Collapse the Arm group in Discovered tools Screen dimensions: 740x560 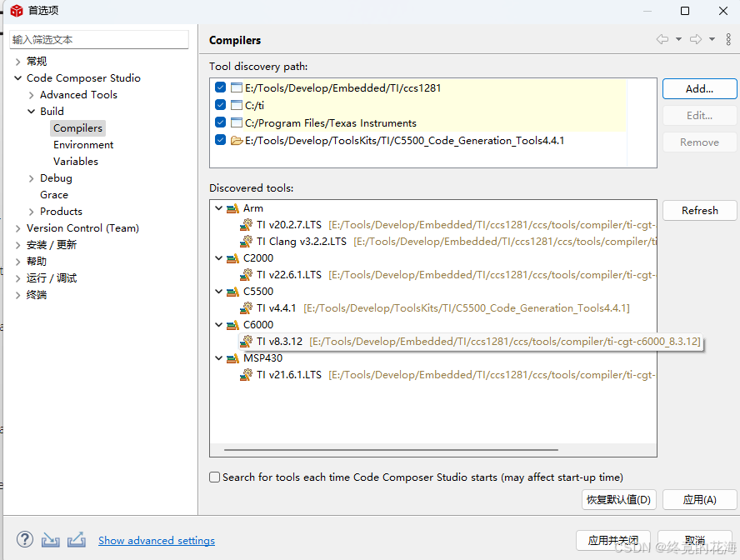pyautogui.click(x=218, y=208)
